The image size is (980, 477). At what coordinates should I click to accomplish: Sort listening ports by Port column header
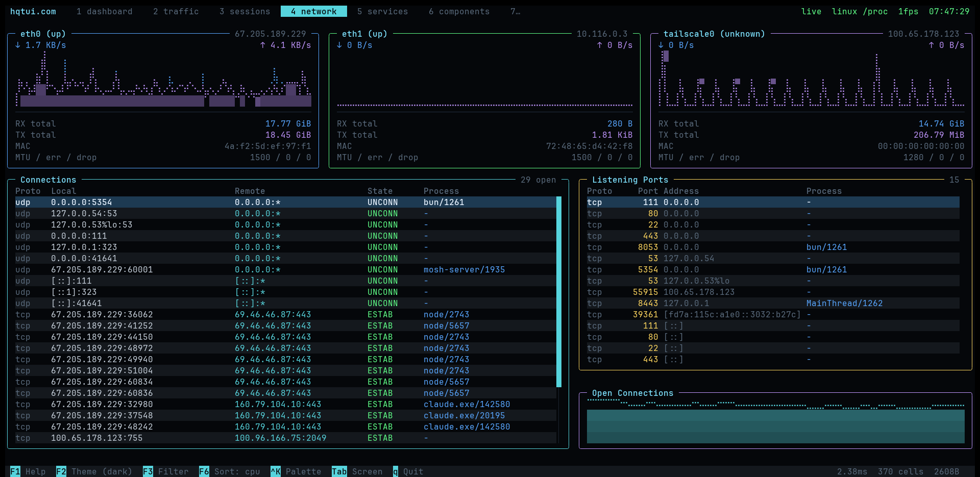(648, 191)
